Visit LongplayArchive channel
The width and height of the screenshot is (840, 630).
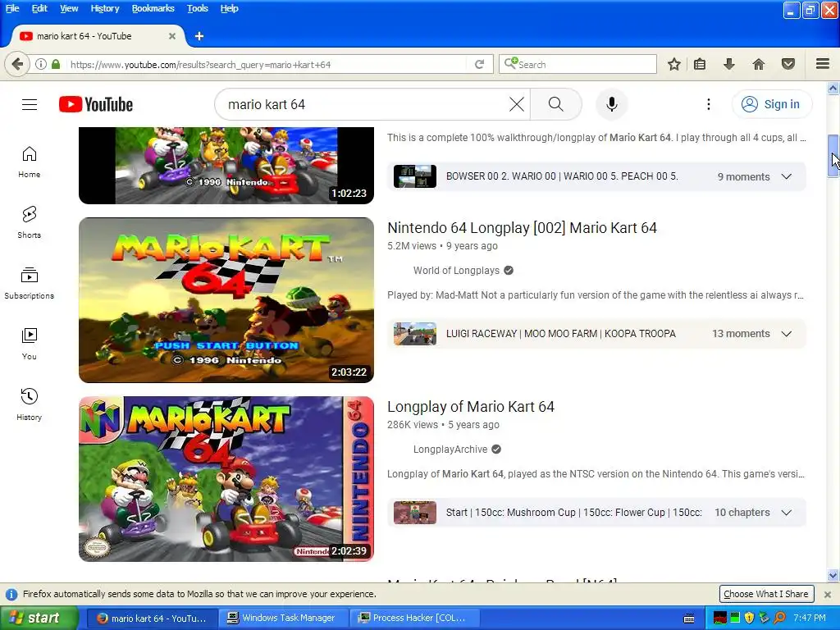(x=450, y=450)
